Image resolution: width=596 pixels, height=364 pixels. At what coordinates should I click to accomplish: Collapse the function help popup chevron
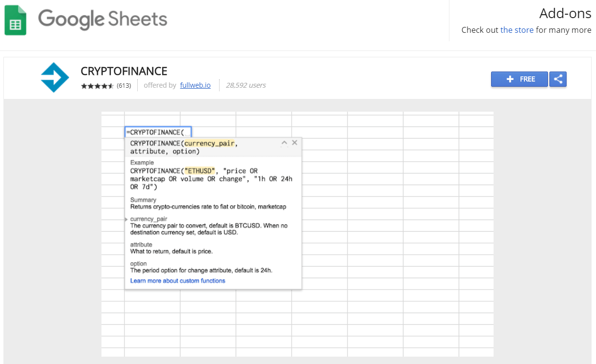(x=284, y=143)
